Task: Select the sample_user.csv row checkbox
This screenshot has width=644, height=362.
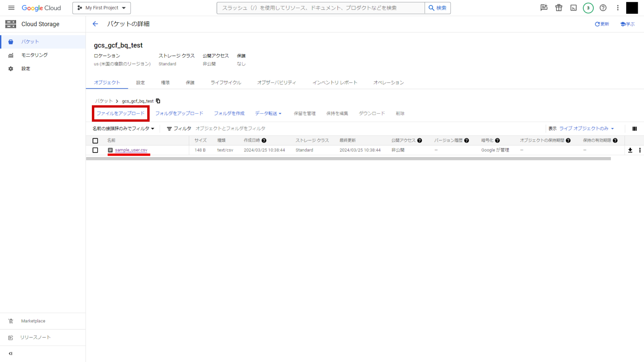Action: tap(95, 150)
